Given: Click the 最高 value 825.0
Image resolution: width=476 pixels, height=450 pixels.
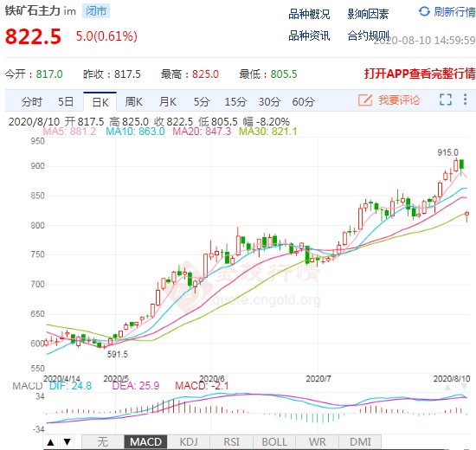Looking at the screenshot, I should [205, 74].
